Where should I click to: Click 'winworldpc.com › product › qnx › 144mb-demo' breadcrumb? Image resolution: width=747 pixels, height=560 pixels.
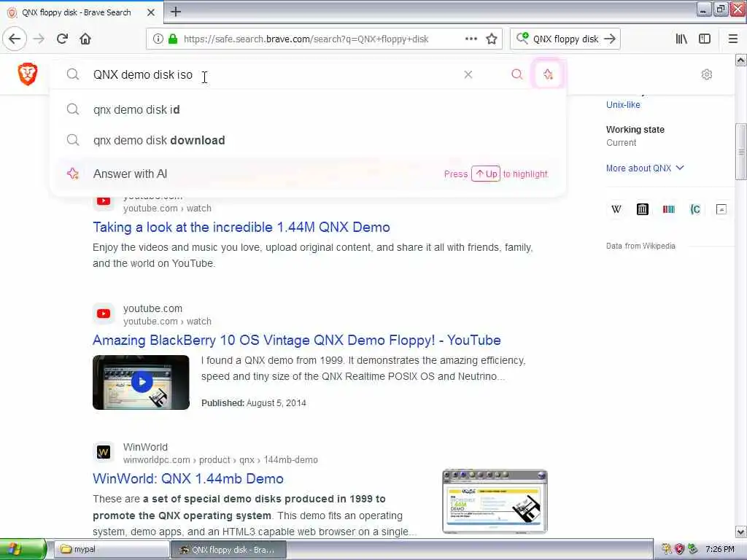(x=220, y=460)
